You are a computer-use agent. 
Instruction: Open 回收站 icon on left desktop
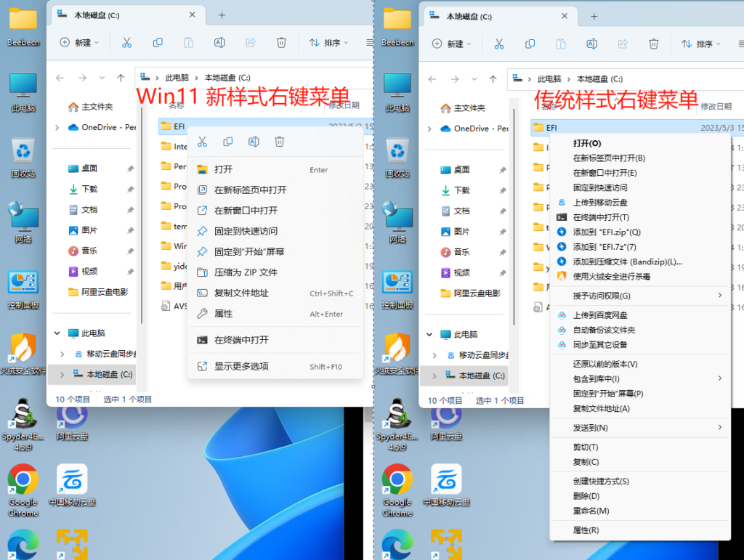(x=23, y=158)
